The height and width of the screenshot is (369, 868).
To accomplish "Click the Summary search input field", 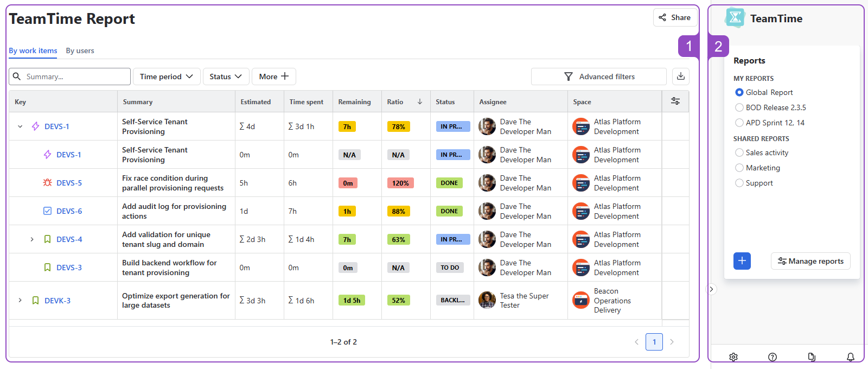I will pyautogui.click(x=76, y=77).
